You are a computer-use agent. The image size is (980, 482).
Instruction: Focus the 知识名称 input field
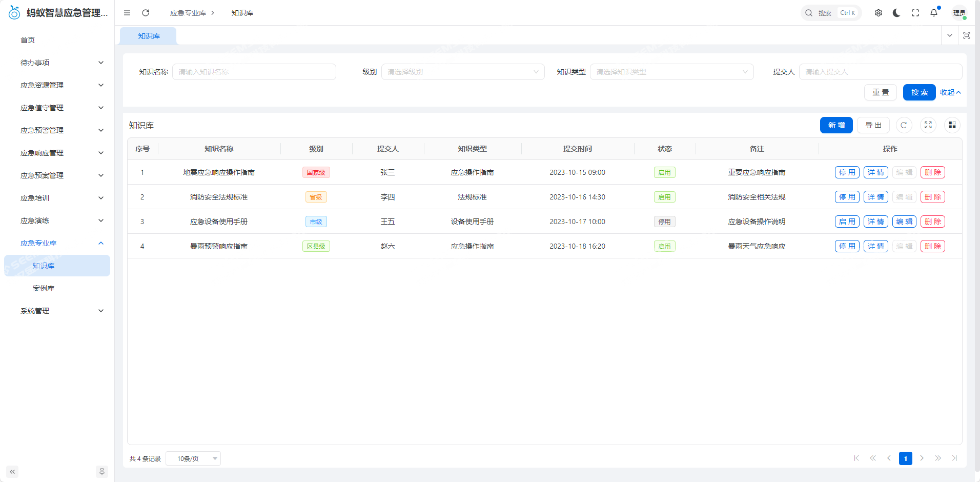[254, 72]
